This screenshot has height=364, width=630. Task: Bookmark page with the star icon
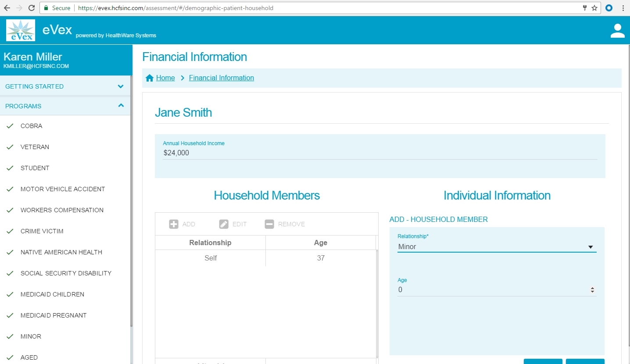tap(594, 8)
